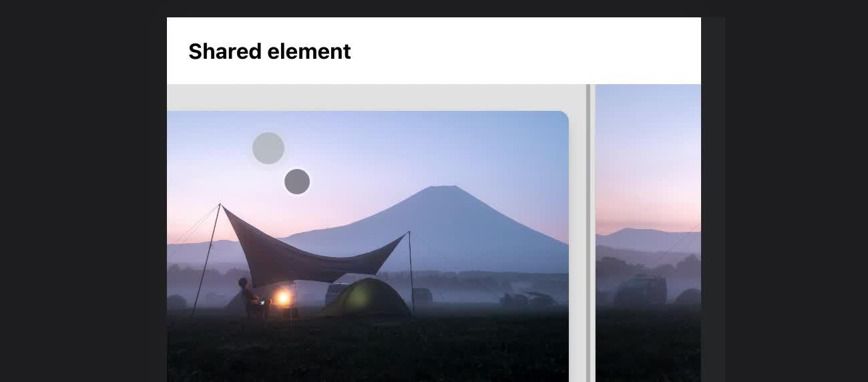Click the dark gray circle touch indicator

tap(297, 182)
